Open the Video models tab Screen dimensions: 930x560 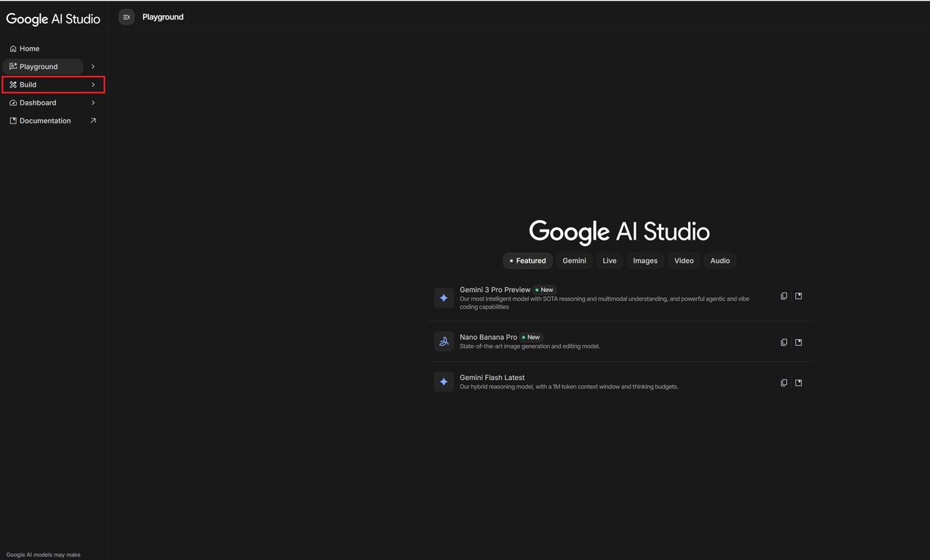click(684, 261)
